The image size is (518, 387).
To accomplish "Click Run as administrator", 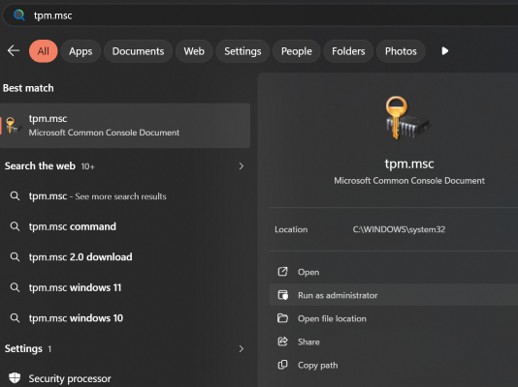I will 393,295.
